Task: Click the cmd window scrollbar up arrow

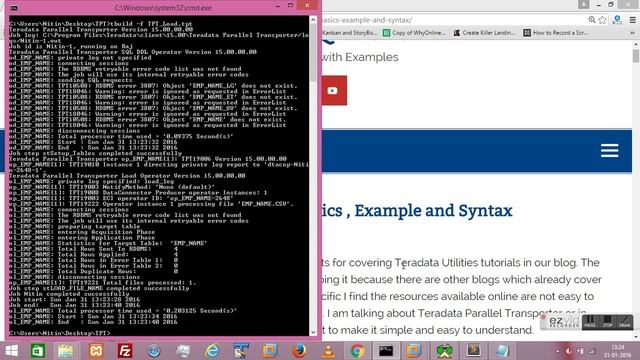Action: (x=313, y=20)
